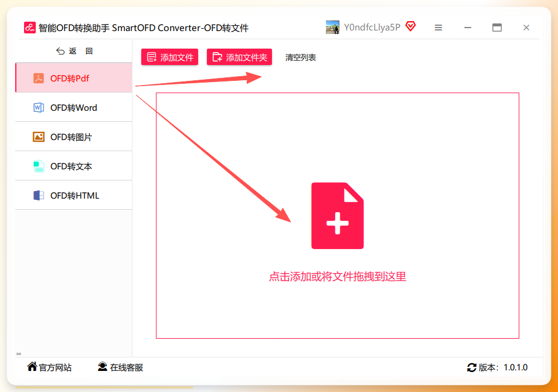This screenshot has height=392, width=558.
Task: Click the home icon beside 官方网站
Action: pos(32,366)
